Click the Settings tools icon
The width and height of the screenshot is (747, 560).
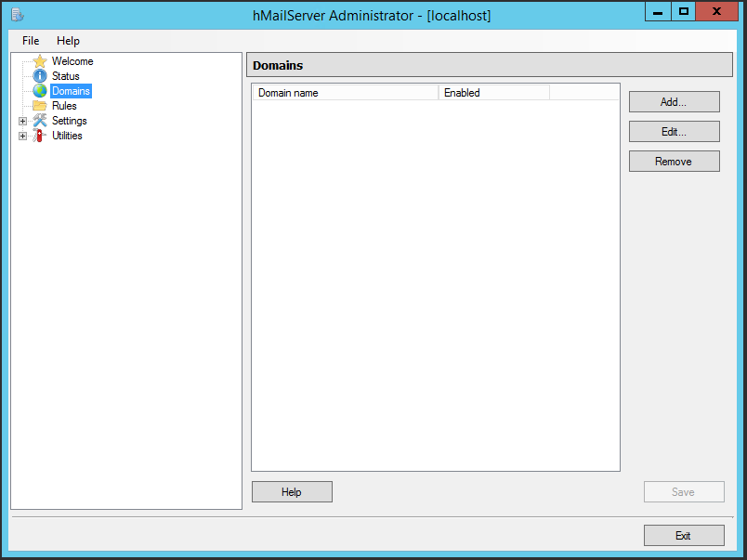coord(40,121)
